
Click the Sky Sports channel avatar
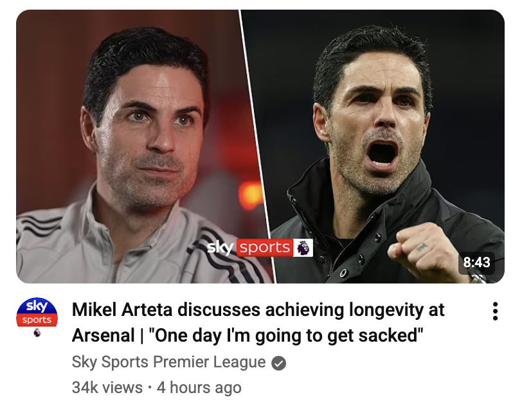pos(37,312)
